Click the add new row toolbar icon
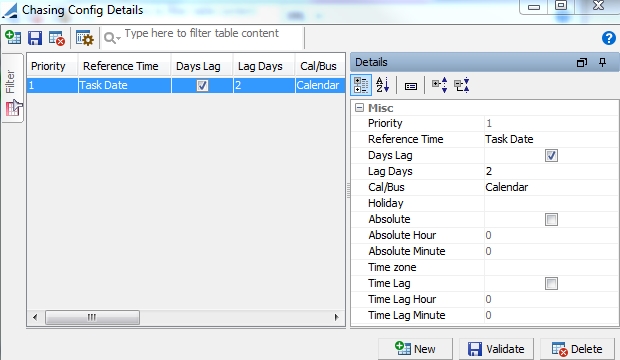 [13, 38]
